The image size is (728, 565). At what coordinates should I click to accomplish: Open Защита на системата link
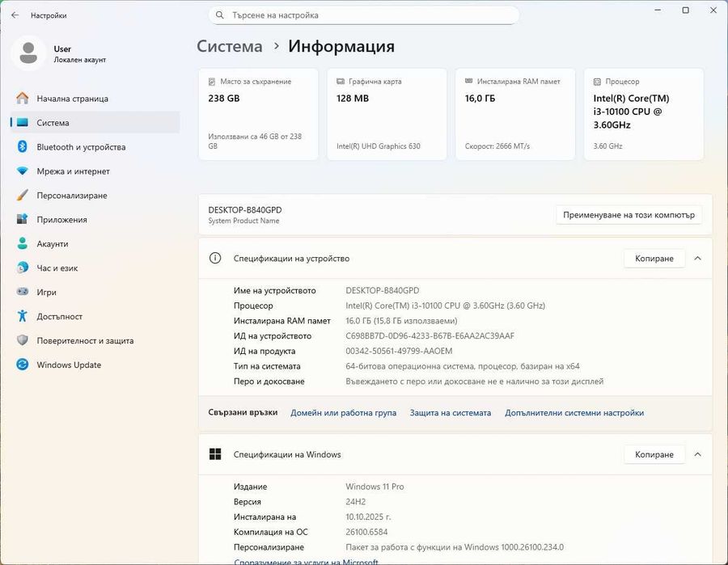451,413
